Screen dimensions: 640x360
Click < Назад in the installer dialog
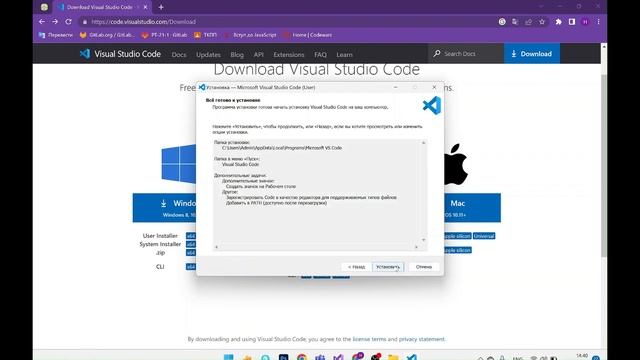pos(356,267)
